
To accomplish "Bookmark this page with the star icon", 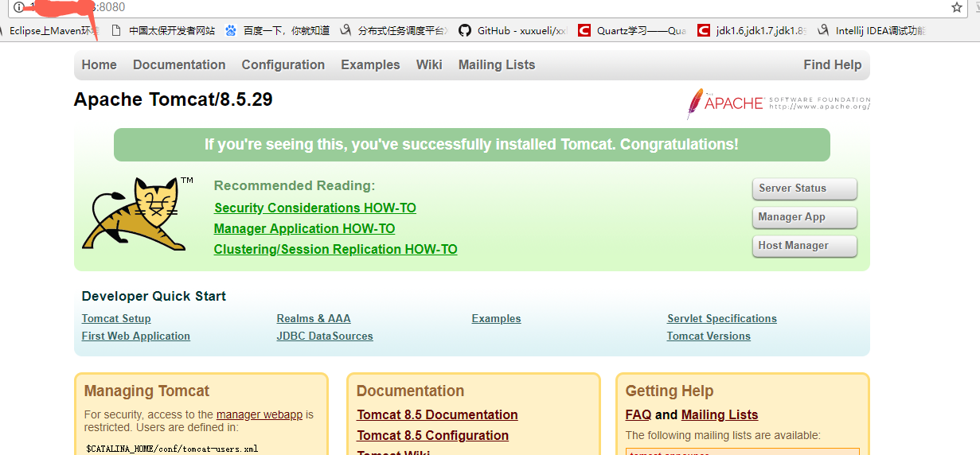I will pyautogui.click(x=956, y=7).
